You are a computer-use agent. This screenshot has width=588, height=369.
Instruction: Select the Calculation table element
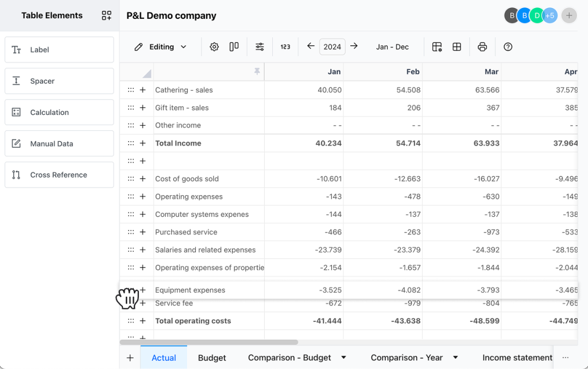click(59, 112)
